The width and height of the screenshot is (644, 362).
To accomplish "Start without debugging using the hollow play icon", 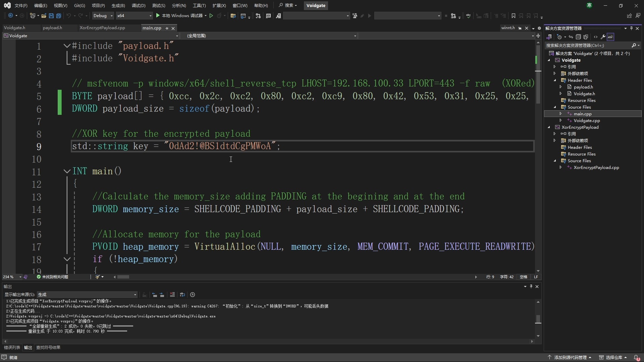I will (211, 16).
